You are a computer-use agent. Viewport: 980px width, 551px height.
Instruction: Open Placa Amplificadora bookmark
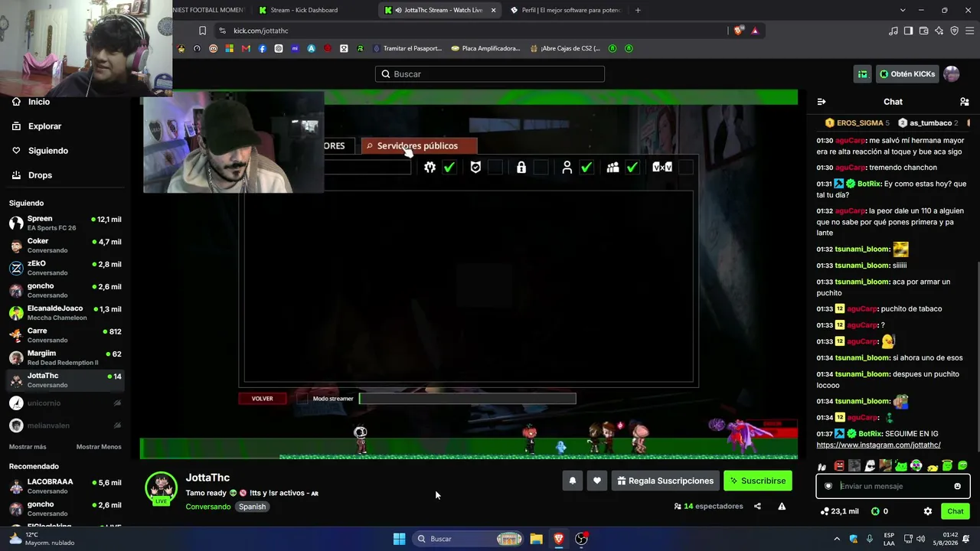486,48
